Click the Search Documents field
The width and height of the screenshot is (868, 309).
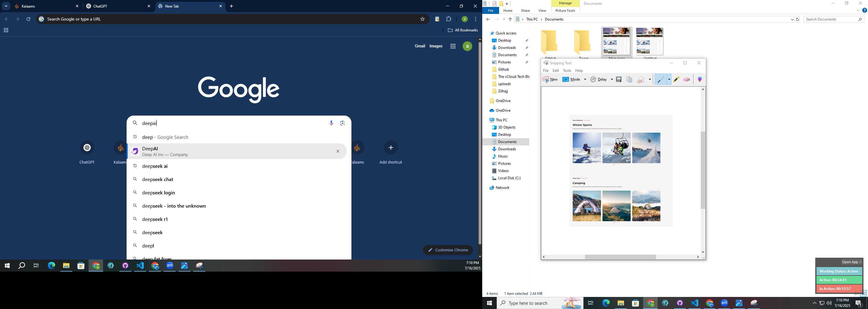point(834,20)
